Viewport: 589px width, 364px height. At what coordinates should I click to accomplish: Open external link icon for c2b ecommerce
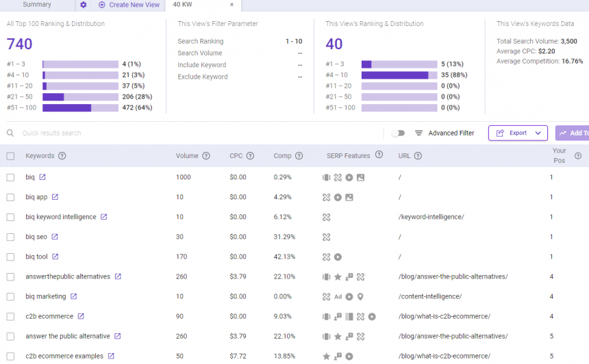(81, 316)
